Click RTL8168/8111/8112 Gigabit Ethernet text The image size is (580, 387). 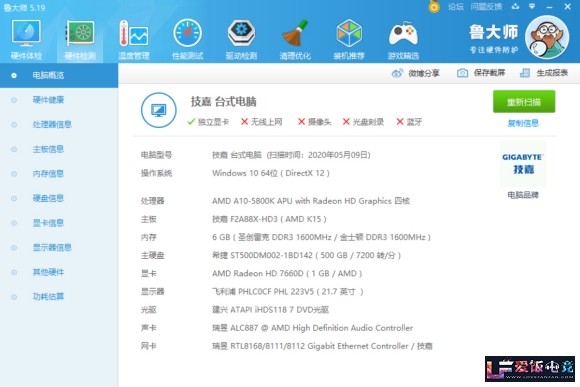coord(322,346)
